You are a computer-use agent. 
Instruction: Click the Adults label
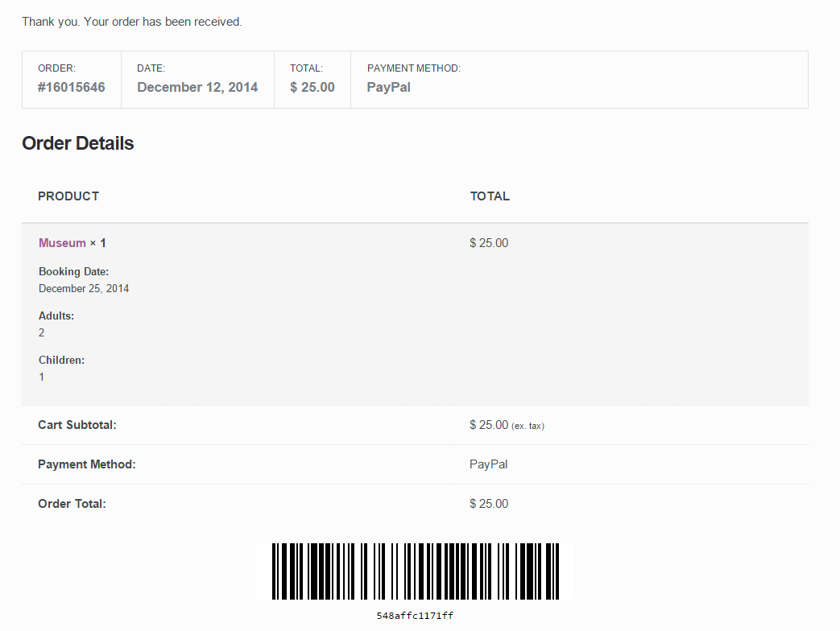point(56,316)
